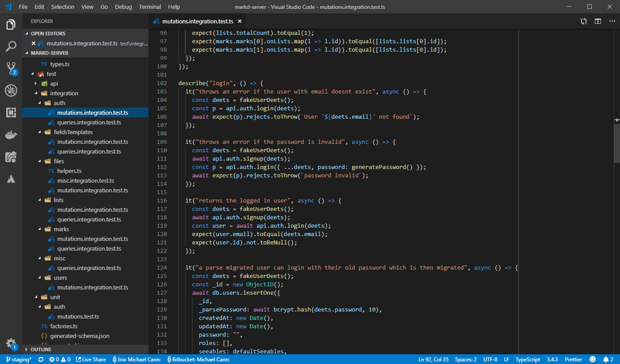Click the Manage gear icon
620x364 pixels.
tap(11, 344)
